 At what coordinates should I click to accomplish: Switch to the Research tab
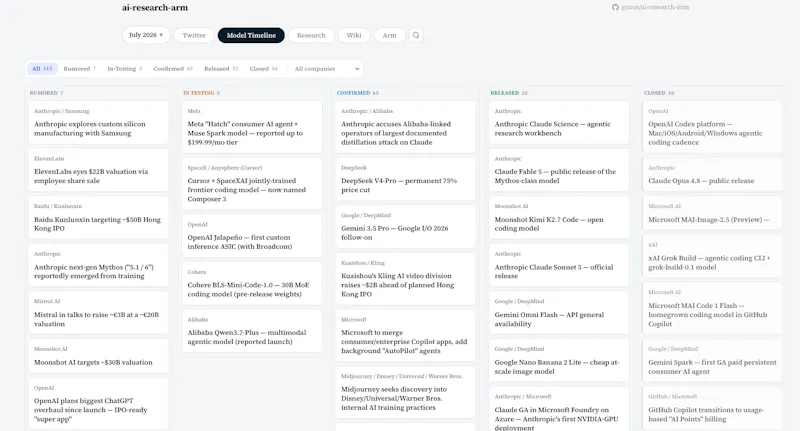coord(311,35)
